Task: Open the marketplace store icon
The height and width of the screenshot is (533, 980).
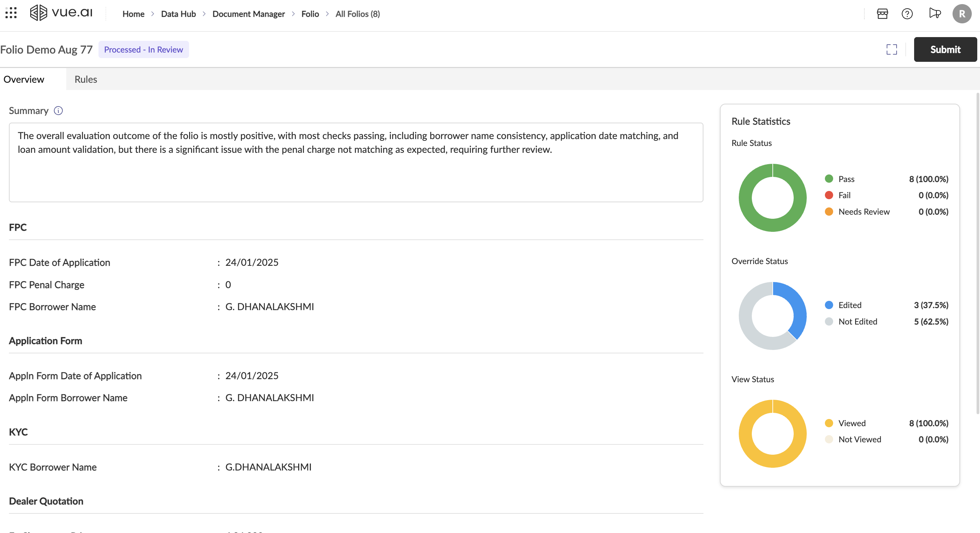Action: (x=882, y=14)
